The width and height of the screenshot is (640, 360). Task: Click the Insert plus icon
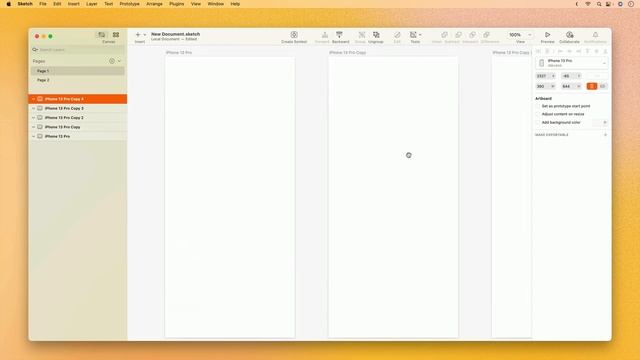(138, 35)
